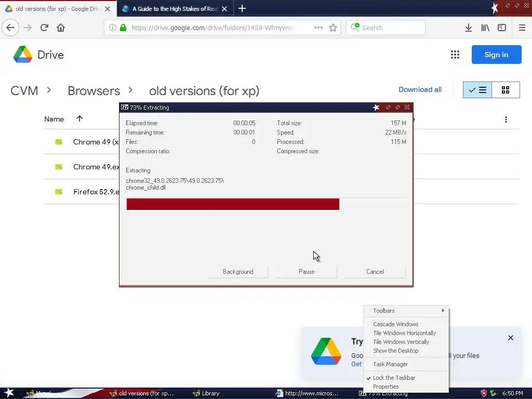Click the Firefox 52.9 file icon
The image size is (532, 399).
(59, 192)
